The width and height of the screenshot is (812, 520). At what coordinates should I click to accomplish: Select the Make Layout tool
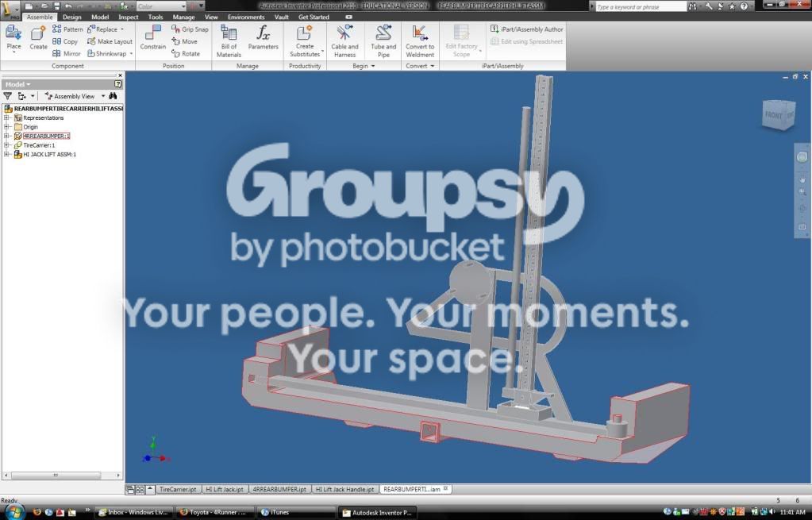click(x=110, y=41)
